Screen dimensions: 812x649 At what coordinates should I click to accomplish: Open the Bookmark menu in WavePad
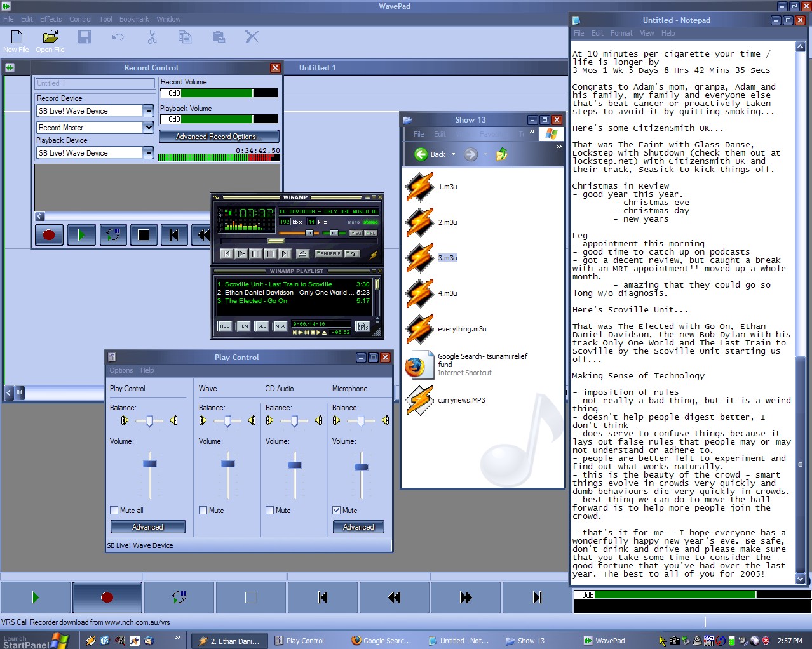[134, 19]
